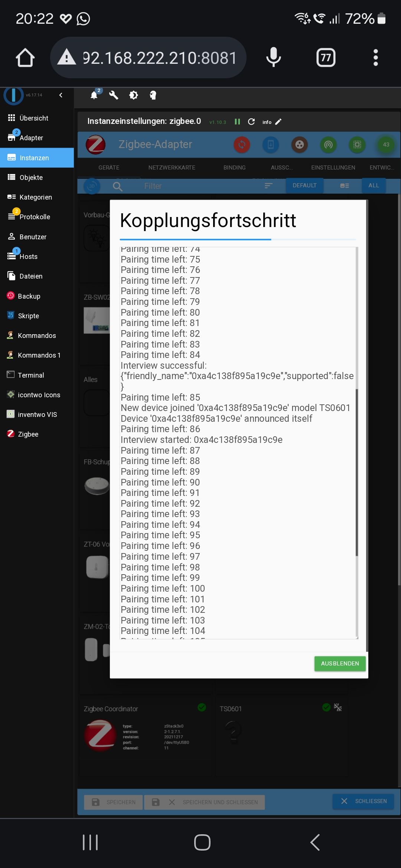Switch to the Binding tab
The width and height of the screenshot is (401, 868).
pyautogui.click(x=235, y=168)
